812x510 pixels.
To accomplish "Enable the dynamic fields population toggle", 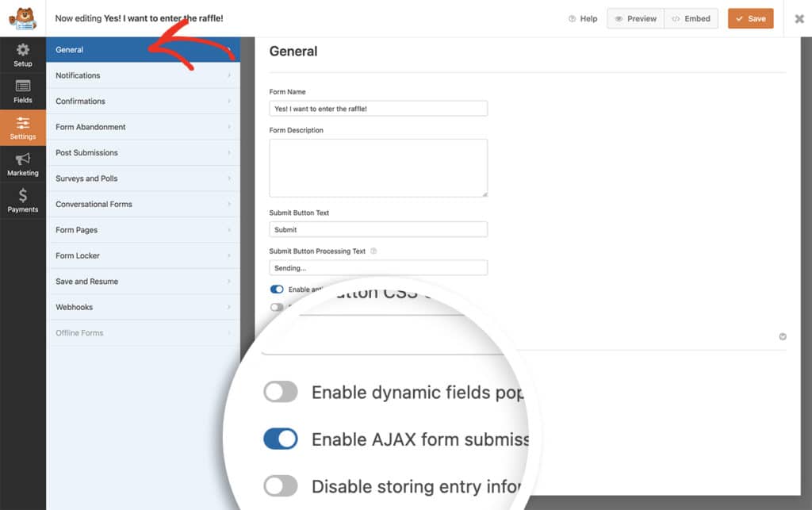I will click(281, 392).
